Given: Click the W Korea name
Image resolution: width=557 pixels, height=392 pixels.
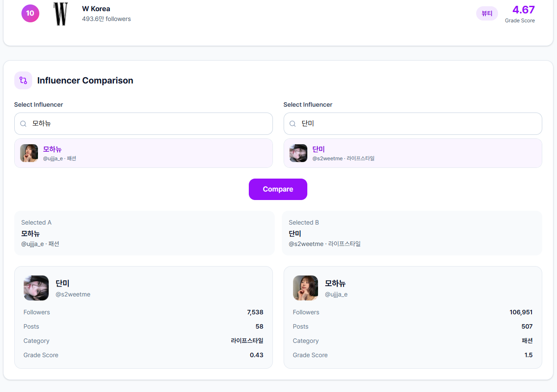Looking at the screenshot, I should 96,9.
